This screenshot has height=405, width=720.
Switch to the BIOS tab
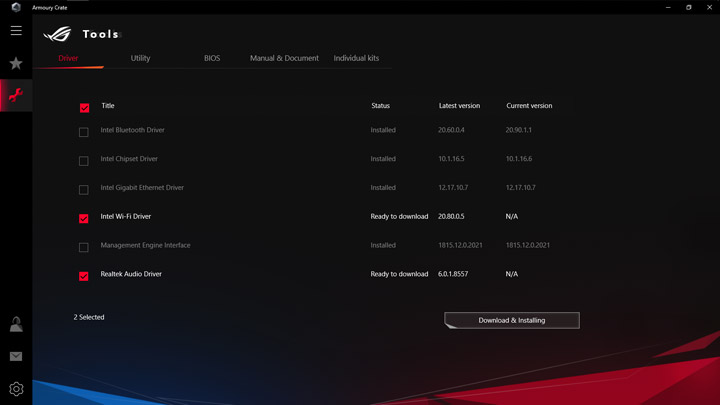click(212, 58)
